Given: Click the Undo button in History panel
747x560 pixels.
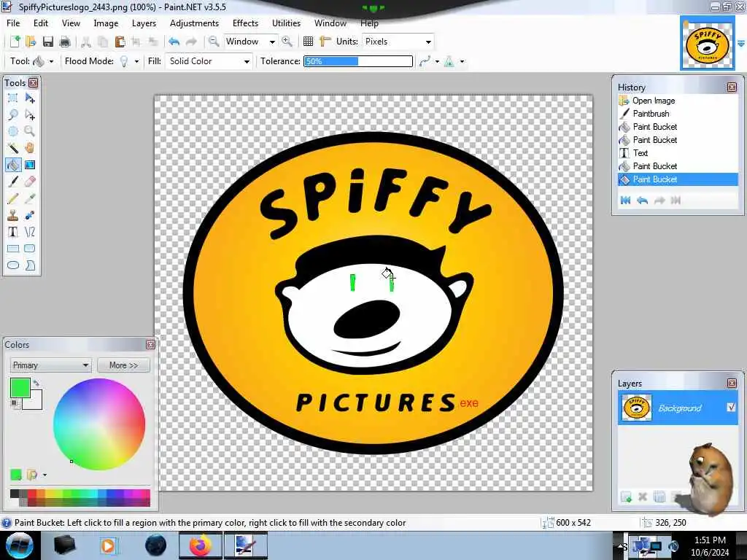Looking at the screenshot, I should pos(642,200).
